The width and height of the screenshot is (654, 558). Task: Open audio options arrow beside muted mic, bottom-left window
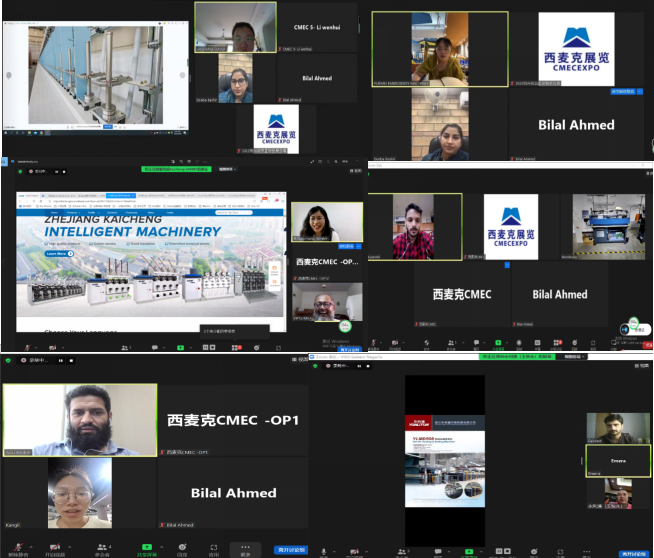[31, 547]
